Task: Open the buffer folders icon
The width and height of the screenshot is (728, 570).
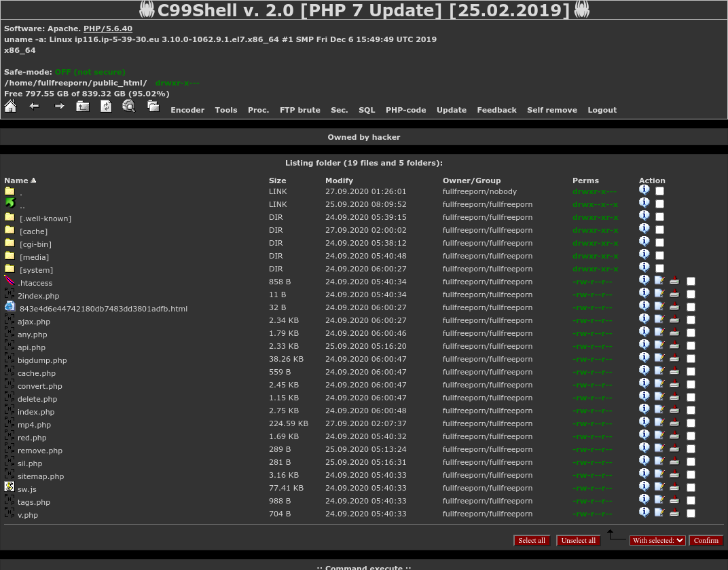Action: (x=153, y=107)
